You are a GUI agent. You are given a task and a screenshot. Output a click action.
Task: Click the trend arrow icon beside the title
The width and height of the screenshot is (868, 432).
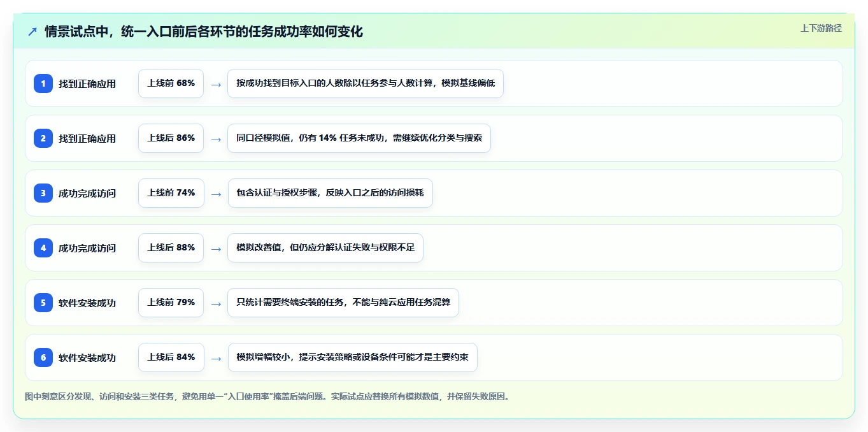coord(32,32)
